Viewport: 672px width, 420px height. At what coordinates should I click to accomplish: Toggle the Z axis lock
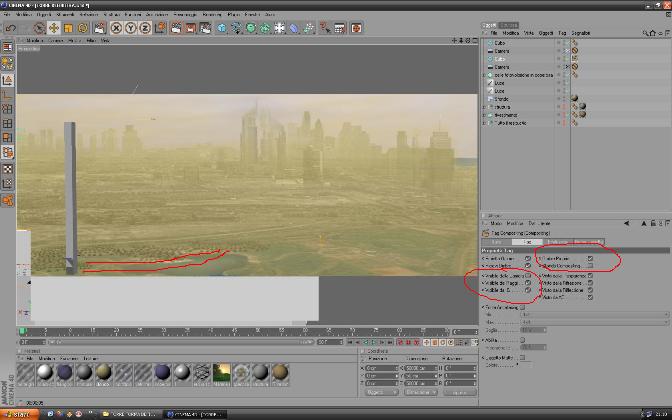pos(145,28)
